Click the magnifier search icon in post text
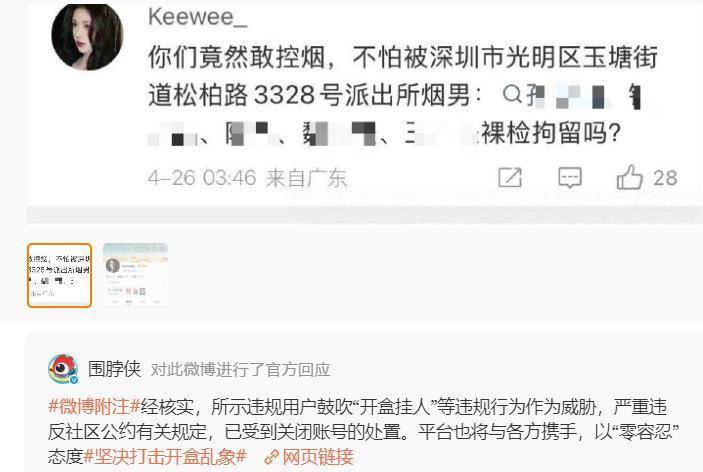 click(512, 94)
